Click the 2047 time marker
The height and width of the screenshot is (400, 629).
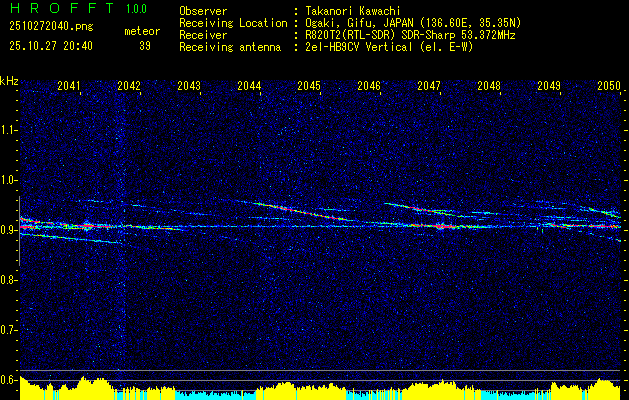429,85
